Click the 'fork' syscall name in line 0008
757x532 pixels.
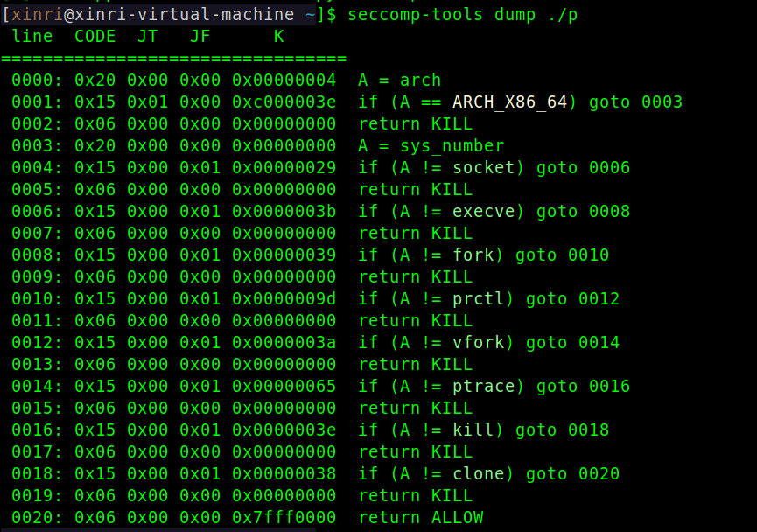tap(473, 255)
